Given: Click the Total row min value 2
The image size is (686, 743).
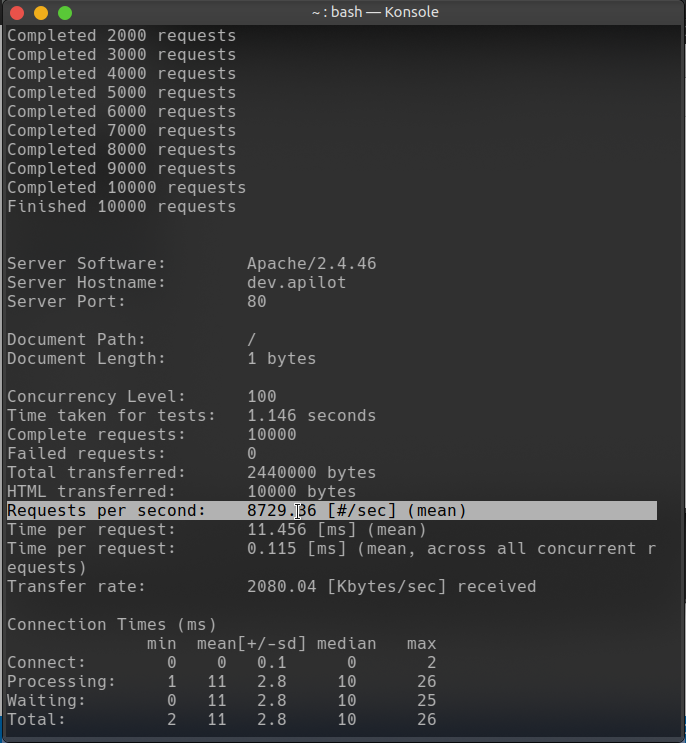Looking at the screenshot, I should pos(172,719).
